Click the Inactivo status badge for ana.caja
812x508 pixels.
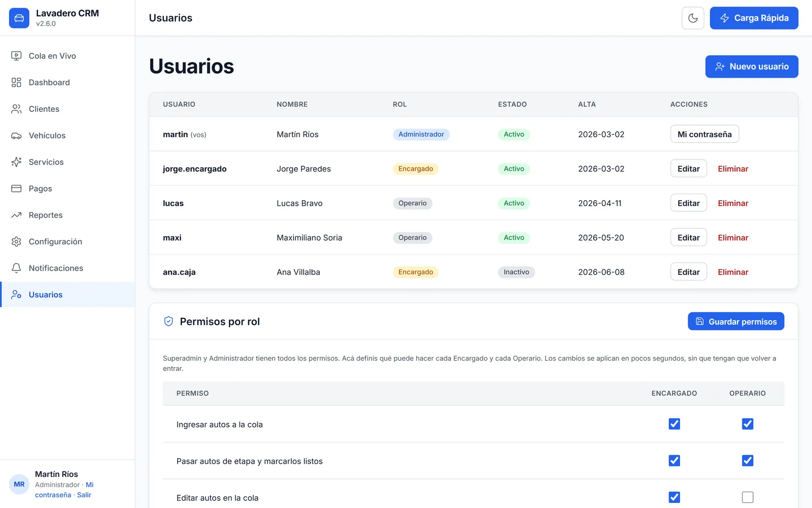click(516, 272)
